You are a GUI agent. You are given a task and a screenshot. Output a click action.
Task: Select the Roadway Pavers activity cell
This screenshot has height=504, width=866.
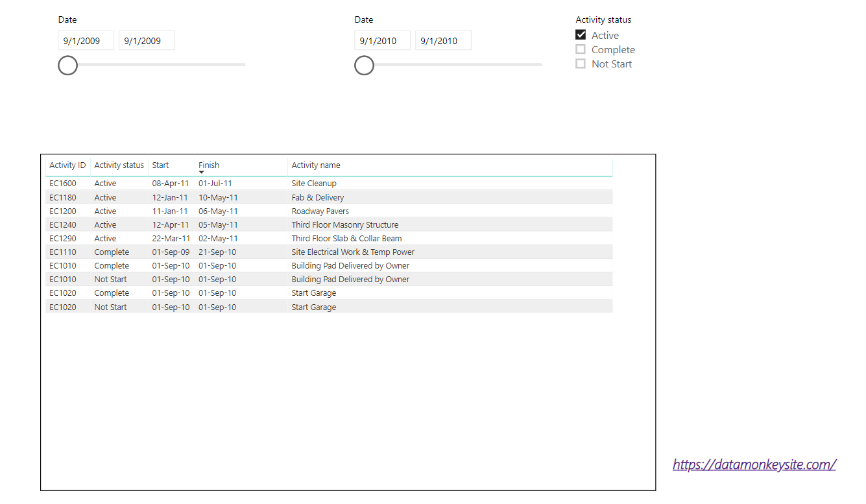pos(320,211)
